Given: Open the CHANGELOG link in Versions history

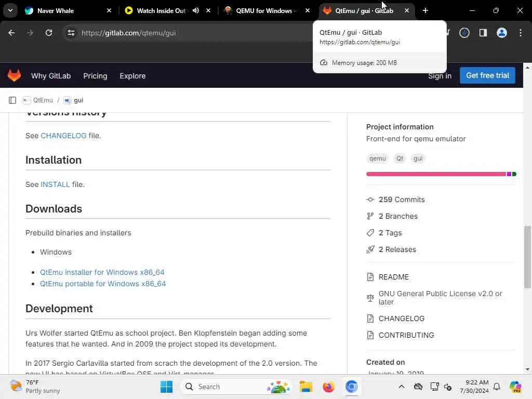Looking at the screenshot, I should point(63,136).
